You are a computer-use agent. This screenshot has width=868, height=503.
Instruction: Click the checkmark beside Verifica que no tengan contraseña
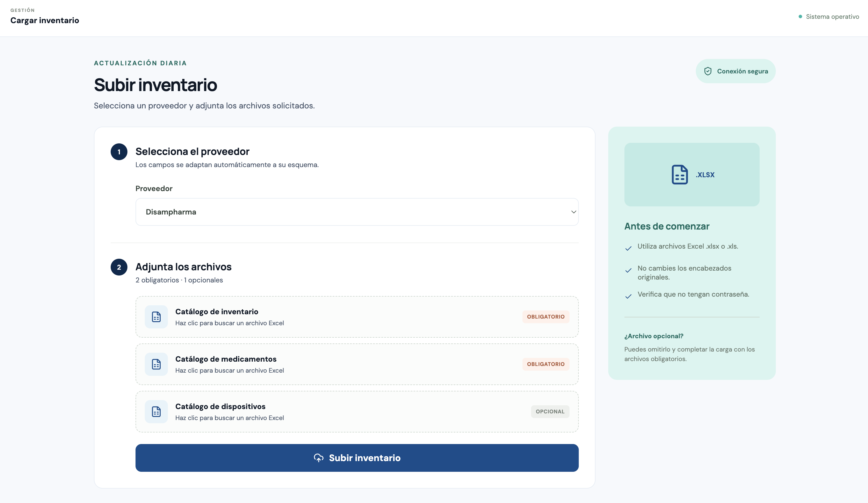pyautogui.click(x=628, y=296)
